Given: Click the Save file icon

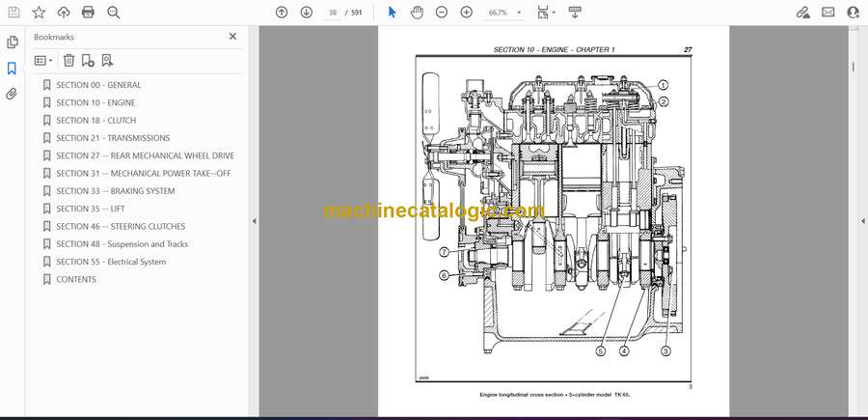Looking at the screenshot, I should (14, 13).
